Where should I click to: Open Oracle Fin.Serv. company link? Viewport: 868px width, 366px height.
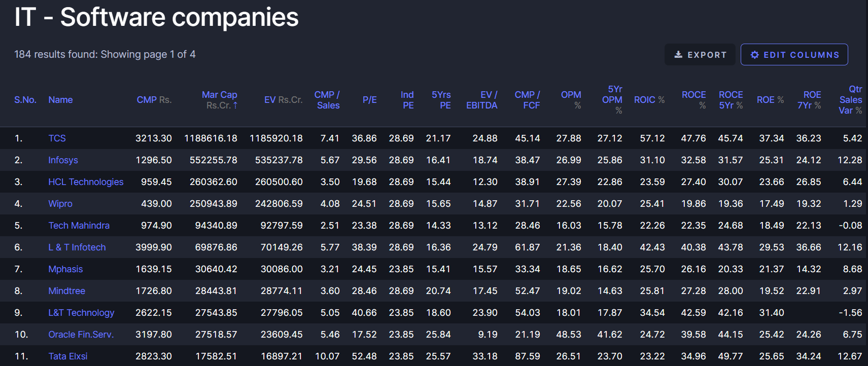[81, 335]
